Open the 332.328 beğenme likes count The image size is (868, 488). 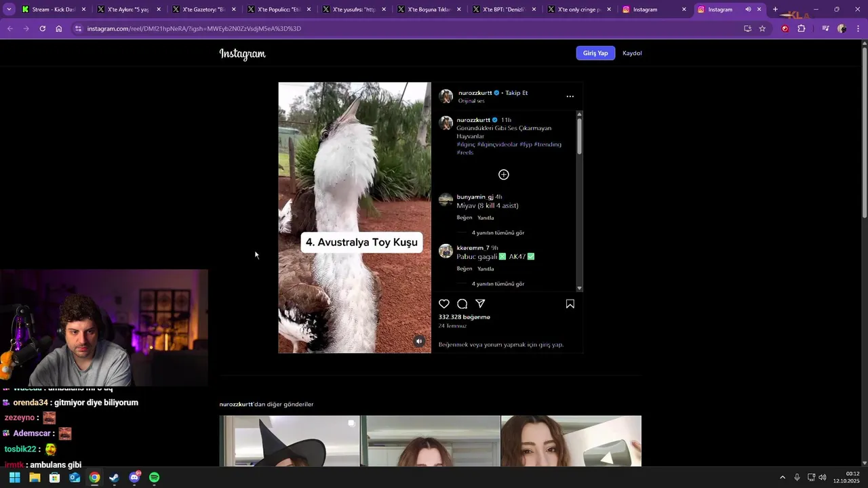click(465, 317)
